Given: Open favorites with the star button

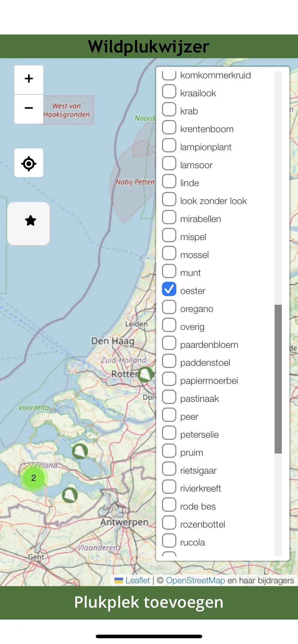Looking at the screenshot, I should coord(29,224).
